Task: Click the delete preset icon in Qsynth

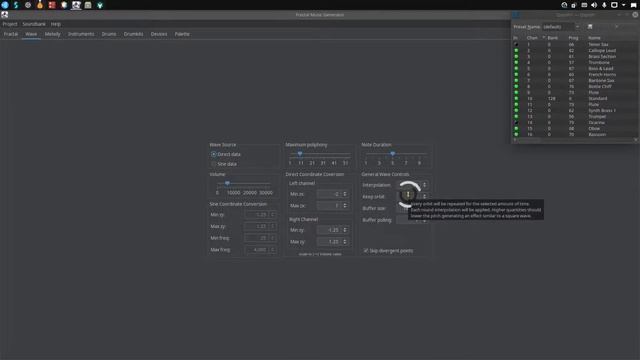Action: (x=616, y=27)
